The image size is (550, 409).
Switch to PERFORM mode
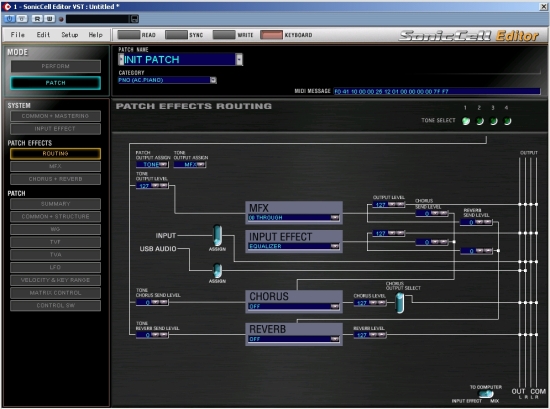coord(55,66)
